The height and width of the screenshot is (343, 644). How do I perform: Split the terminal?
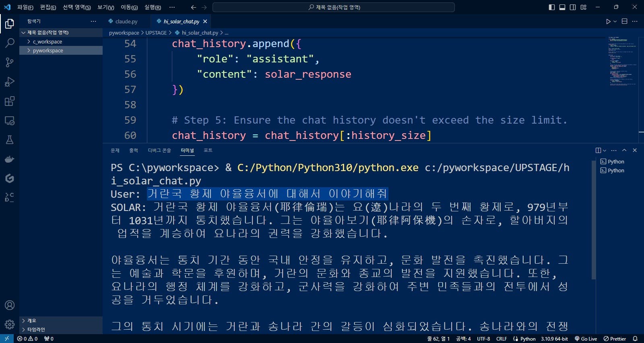(598, 150)
